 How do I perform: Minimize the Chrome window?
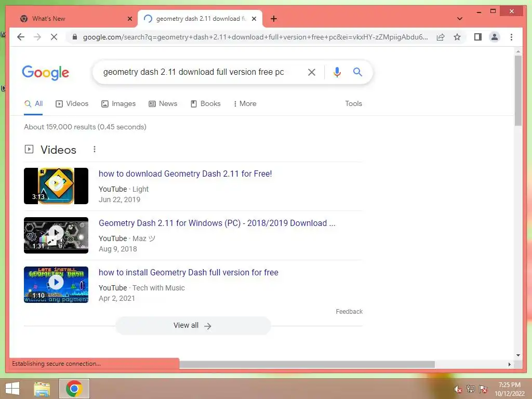tap(478, 11)
